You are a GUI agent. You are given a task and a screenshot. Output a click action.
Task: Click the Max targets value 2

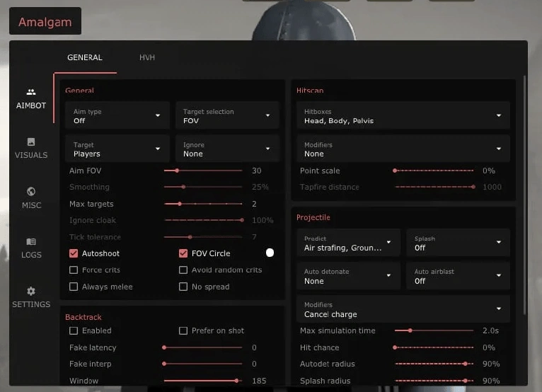254,204
